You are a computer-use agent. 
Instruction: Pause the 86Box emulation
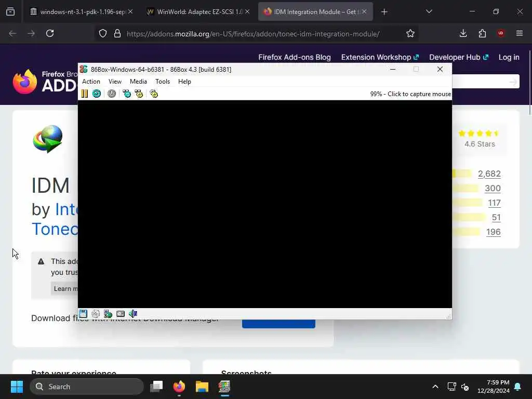coord(85,94)
